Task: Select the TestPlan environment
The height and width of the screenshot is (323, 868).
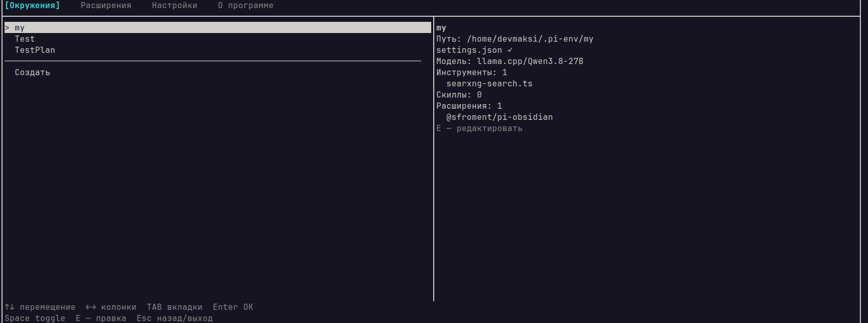Action: 35,50
